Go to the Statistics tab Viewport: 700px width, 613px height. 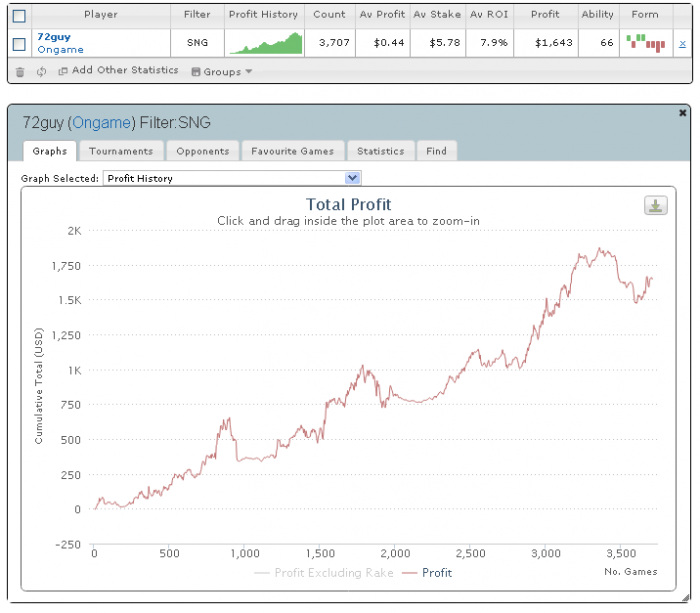click(380, 151)
